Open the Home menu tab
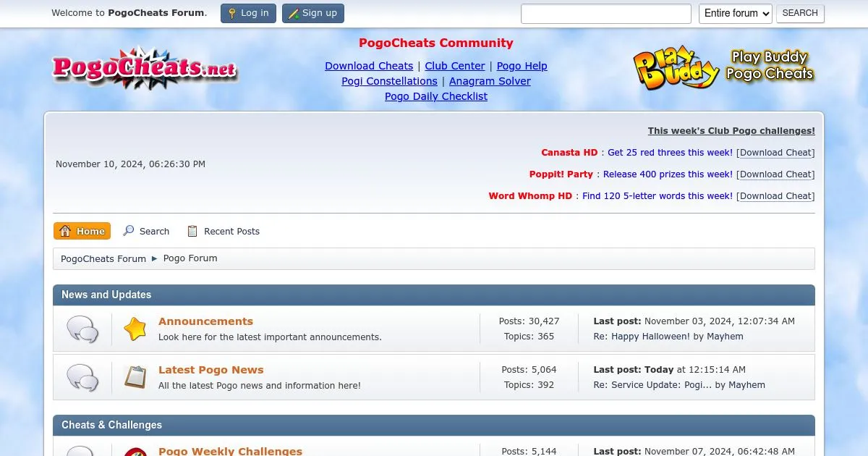 coord(82,231)
